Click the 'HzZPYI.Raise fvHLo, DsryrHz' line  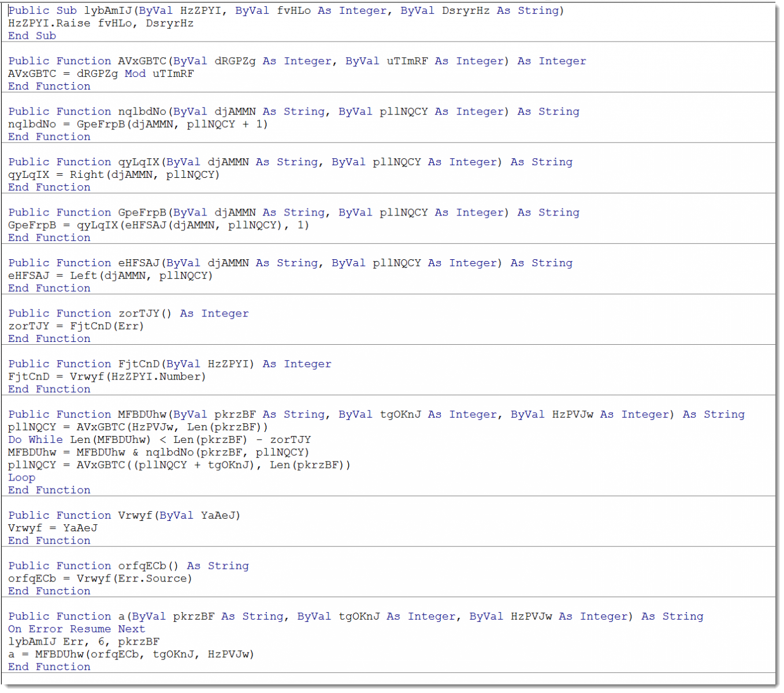click(101, 23)
